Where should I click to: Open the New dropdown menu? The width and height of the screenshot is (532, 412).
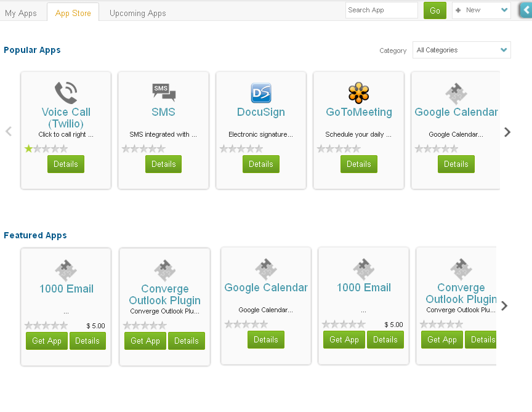(x=482, y=10)
